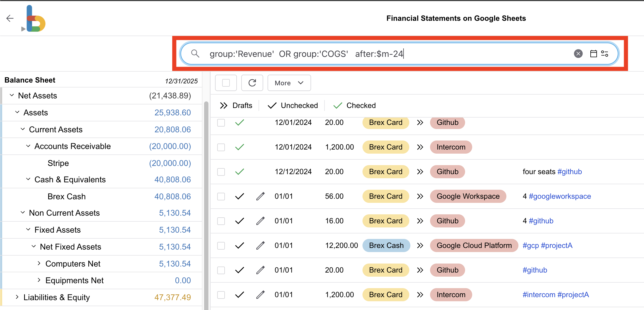
Task: Edit the Google Workspace transaction
Action: (260, 196)
